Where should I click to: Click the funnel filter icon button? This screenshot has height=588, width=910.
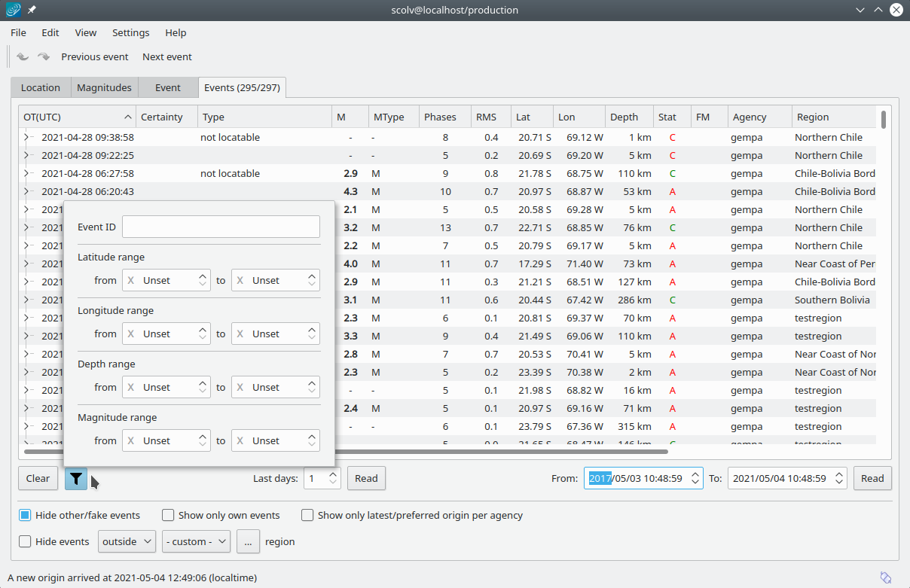point(76,478)
